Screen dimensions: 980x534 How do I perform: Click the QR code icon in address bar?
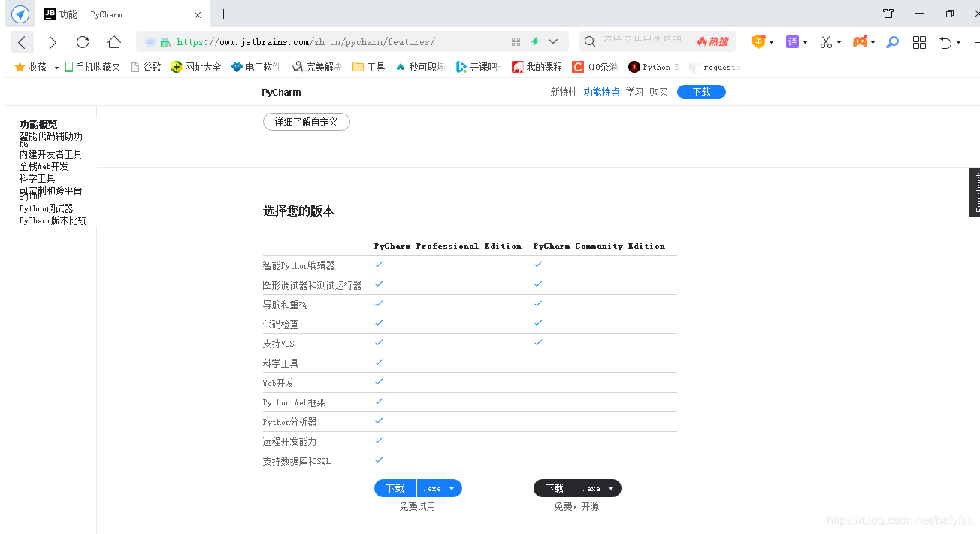point(516,42)
